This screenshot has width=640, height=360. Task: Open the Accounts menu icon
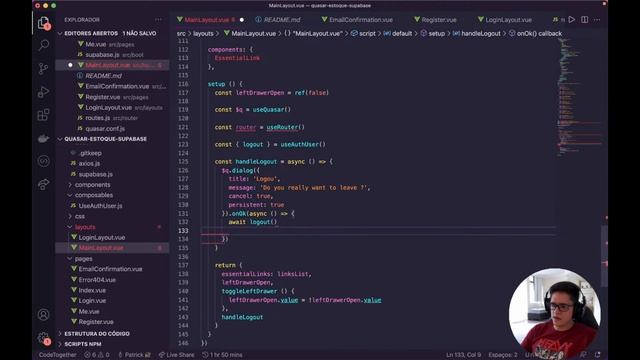(44, 315)
